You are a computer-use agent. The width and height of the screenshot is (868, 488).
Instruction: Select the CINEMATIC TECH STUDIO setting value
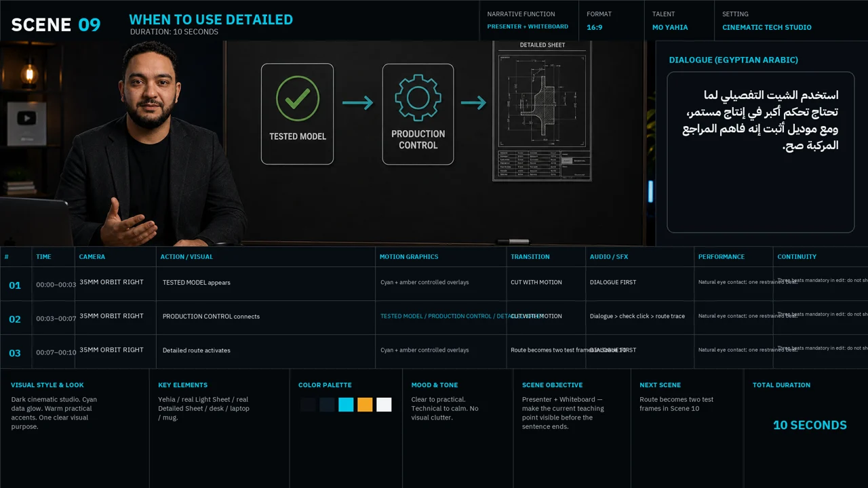pos(767,28)
